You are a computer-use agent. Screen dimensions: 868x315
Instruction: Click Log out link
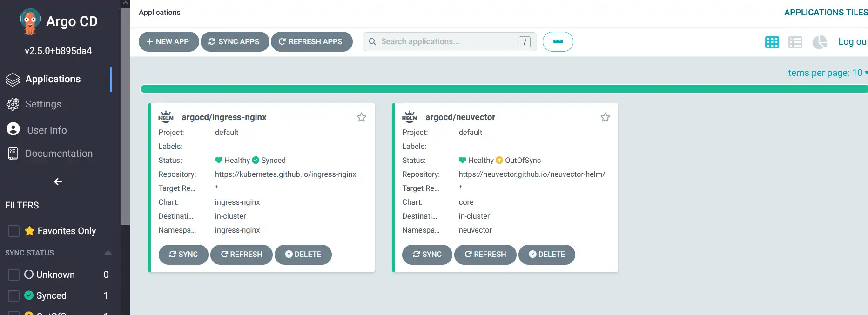[853, 41]
